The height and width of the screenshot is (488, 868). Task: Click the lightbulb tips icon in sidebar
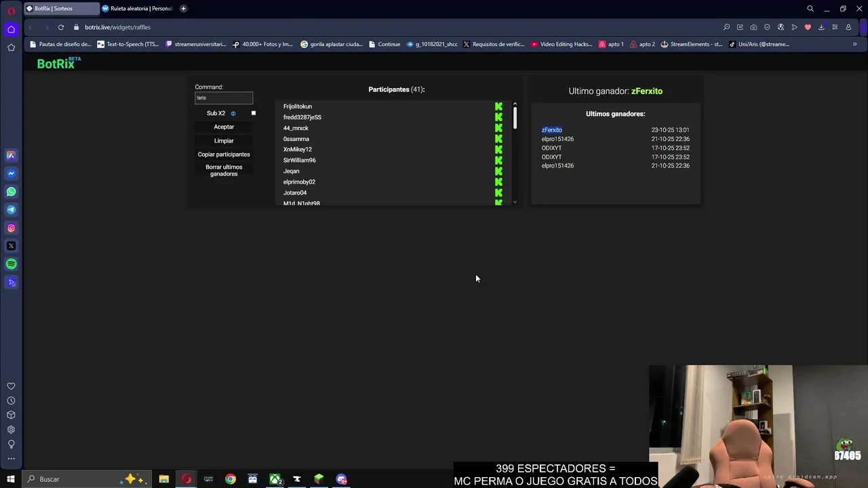point(11,444)
